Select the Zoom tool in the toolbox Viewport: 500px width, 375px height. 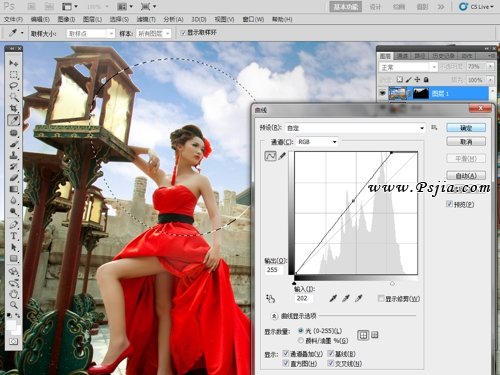14,305
